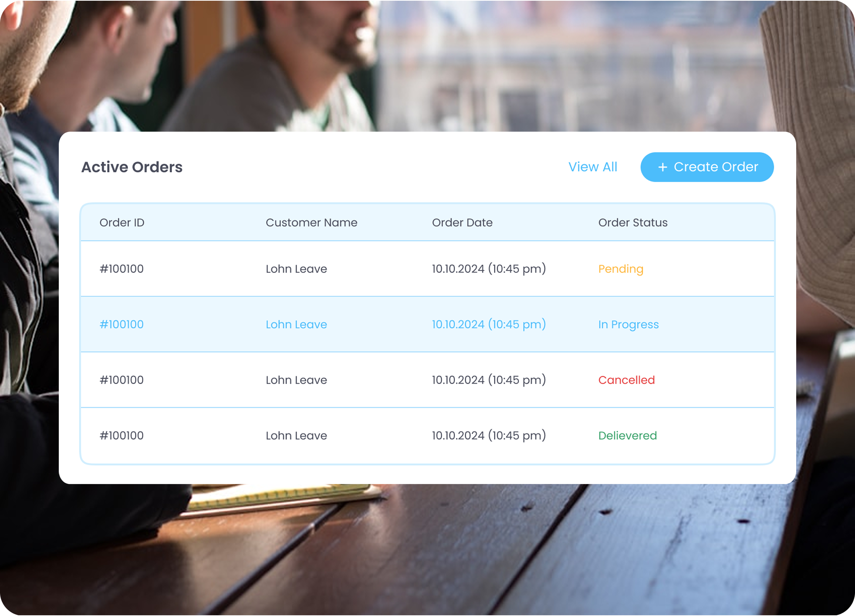Click order date in the Pending row
Screen dimensions: 855x616
click(489, 269)
